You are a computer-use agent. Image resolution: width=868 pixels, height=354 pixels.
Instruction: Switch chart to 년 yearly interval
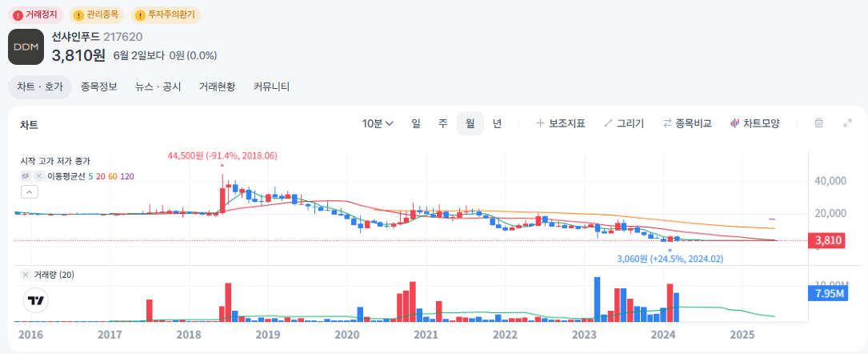click(497, 123)
